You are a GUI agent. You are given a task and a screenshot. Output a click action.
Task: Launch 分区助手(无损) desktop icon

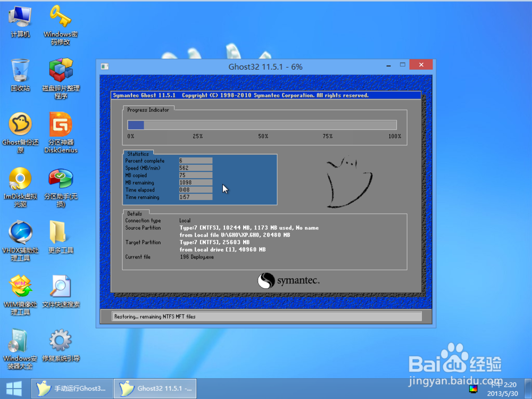coord(61,187)
